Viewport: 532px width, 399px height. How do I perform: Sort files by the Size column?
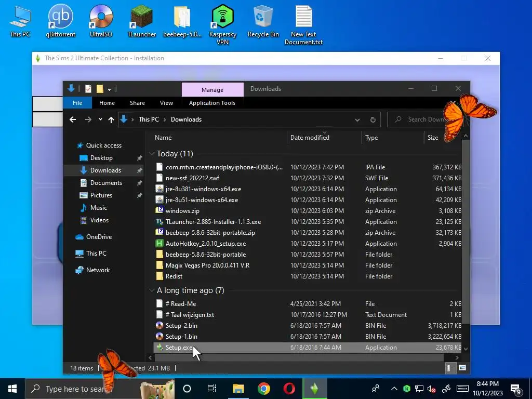[x=433, y=137]
